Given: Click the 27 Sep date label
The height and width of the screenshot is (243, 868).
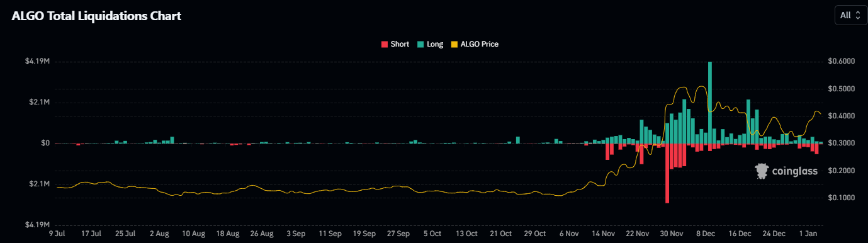Looking at the screenshot, I should click(398, 234).
